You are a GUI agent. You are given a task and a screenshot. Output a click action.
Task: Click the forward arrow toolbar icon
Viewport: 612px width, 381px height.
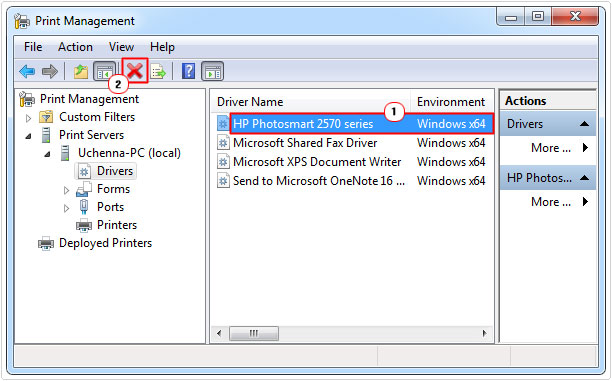pyautogui.click(x=50, y=71)
